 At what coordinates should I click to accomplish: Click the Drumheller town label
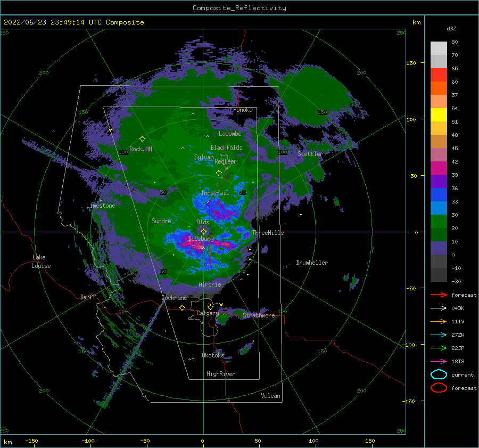(x=312, y=263)
